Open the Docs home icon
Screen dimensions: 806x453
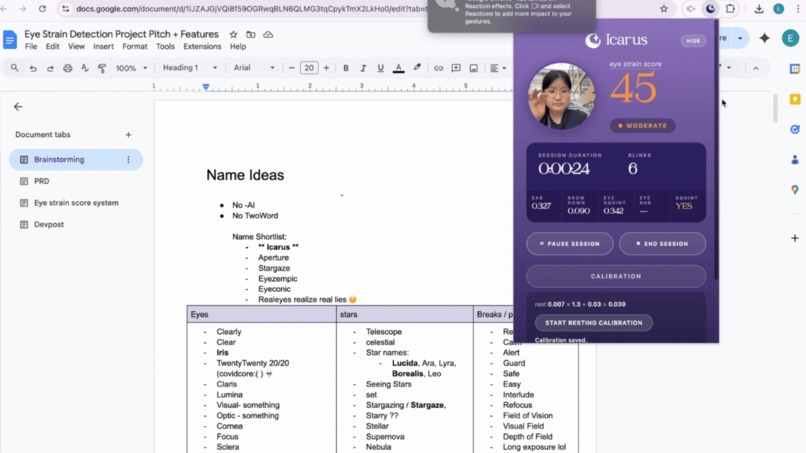(x=10, y=40)
